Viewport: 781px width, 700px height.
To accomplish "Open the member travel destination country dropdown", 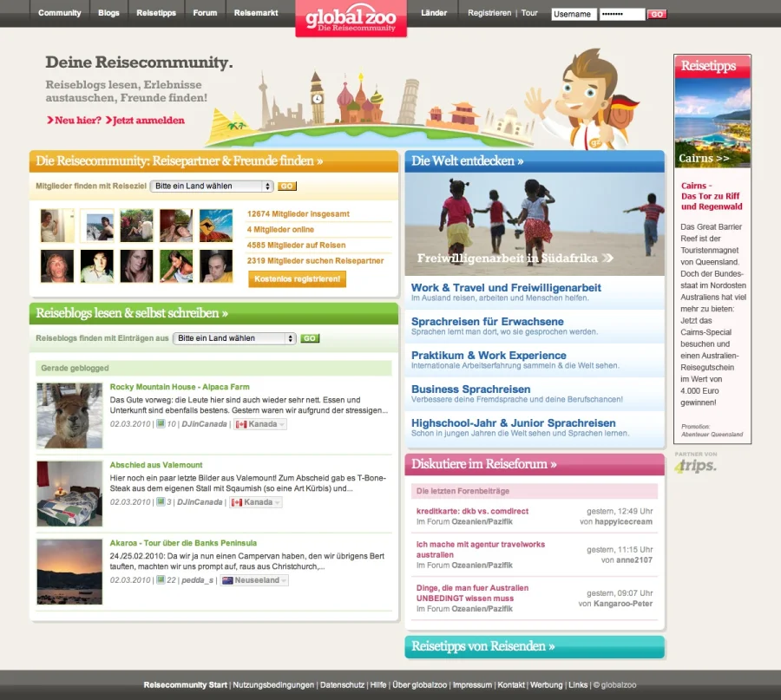I will [x=212, y=186].
